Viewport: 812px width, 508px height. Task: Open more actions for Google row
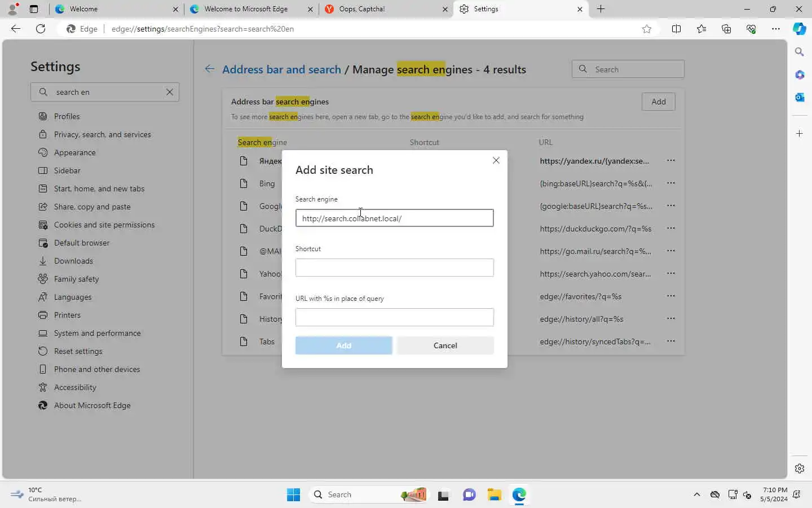point(670,205)
